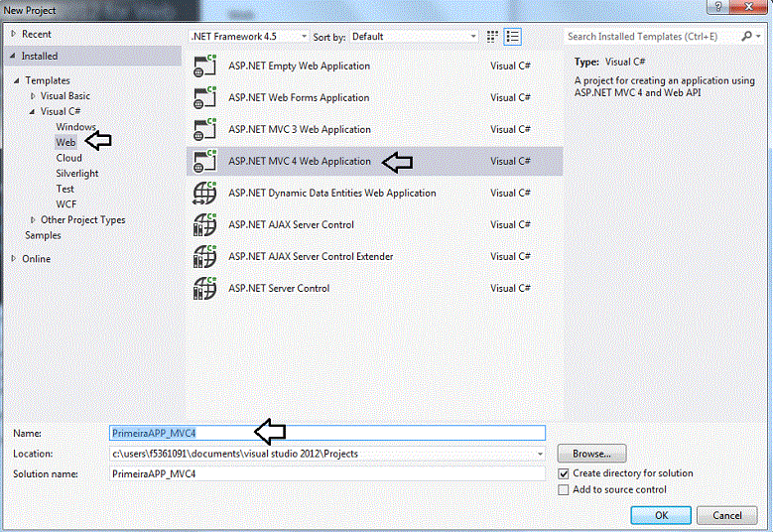The height and width of the screenshot is (532, 773).
Task: Click the AJAX Server Control Extender icon
Action: tap(204, 256)
